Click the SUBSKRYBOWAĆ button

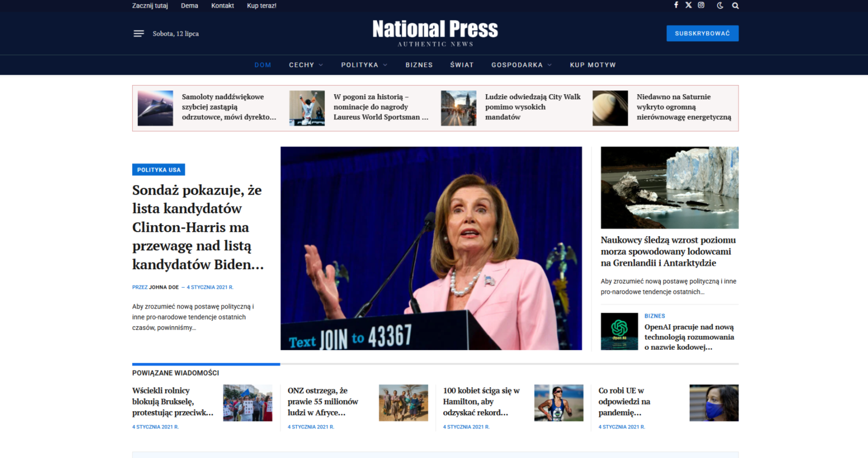click(703, 34)
